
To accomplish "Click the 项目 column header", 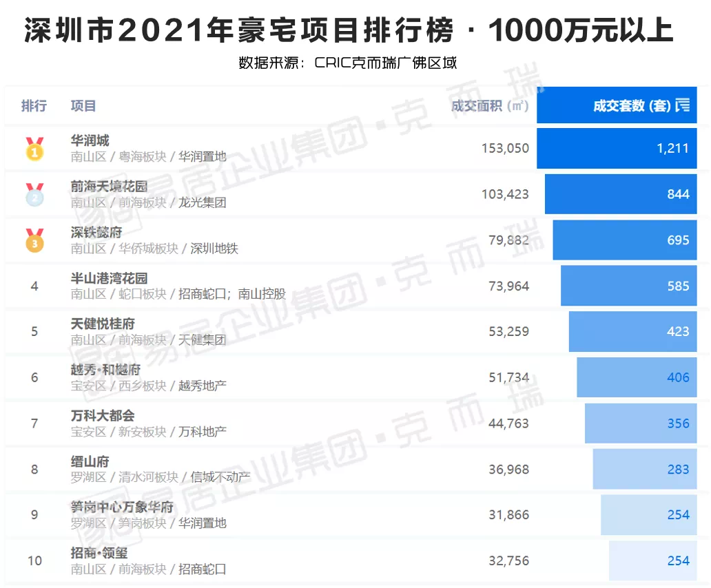I will point(83,106).
